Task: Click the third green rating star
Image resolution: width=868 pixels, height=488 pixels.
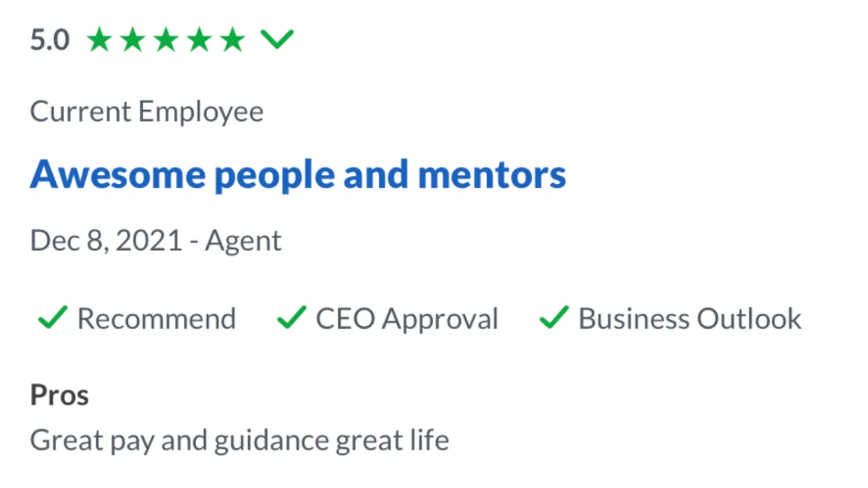Action: coord(166,40)
